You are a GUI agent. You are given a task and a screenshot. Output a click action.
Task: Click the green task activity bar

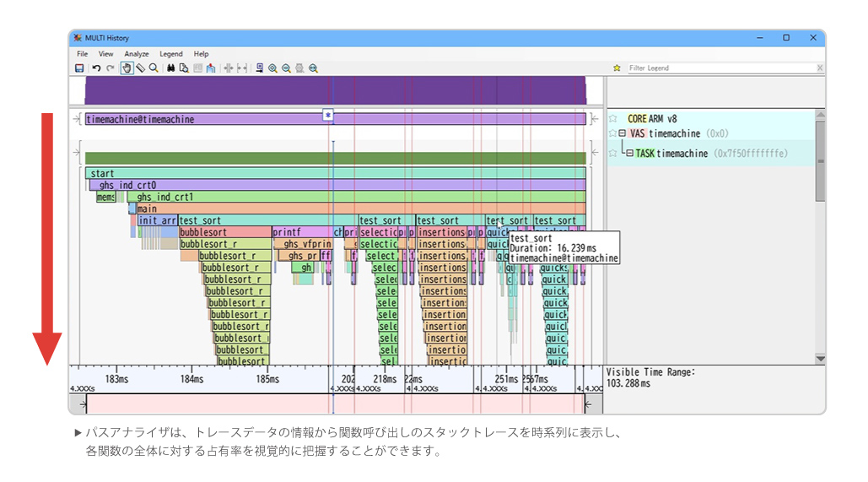coord(336,158)
